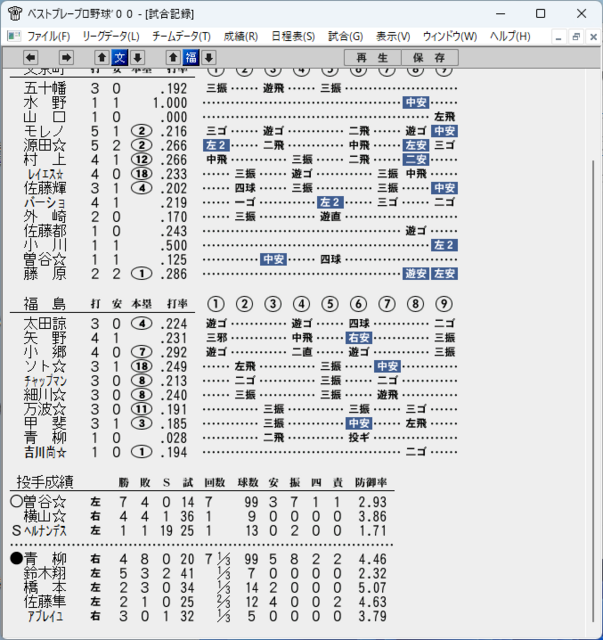Click the down arrow after the 文 button
603x640 pixels.
click(138, 58)
